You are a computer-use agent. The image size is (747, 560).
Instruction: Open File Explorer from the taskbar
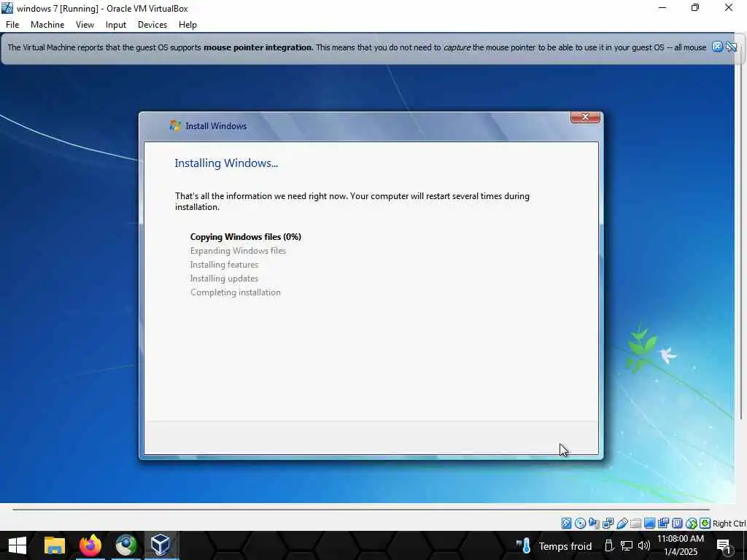point(54,545)
